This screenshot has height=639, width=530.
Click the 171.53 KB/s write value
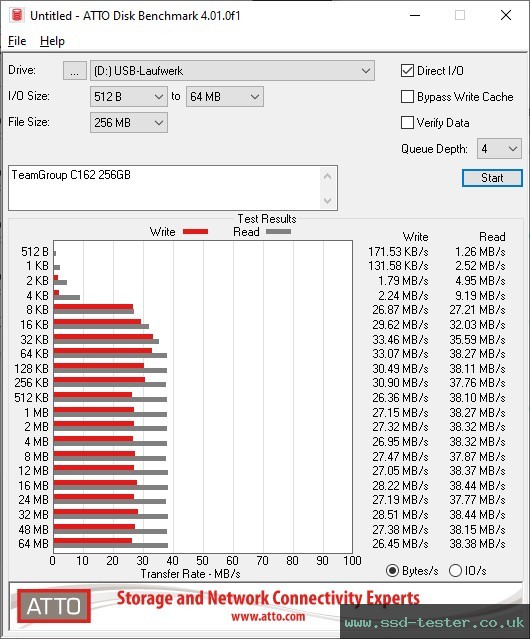398,252
